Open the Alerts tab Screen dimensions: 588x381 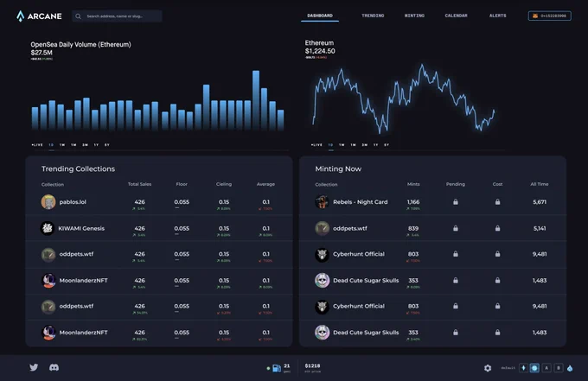pos(497,16)
